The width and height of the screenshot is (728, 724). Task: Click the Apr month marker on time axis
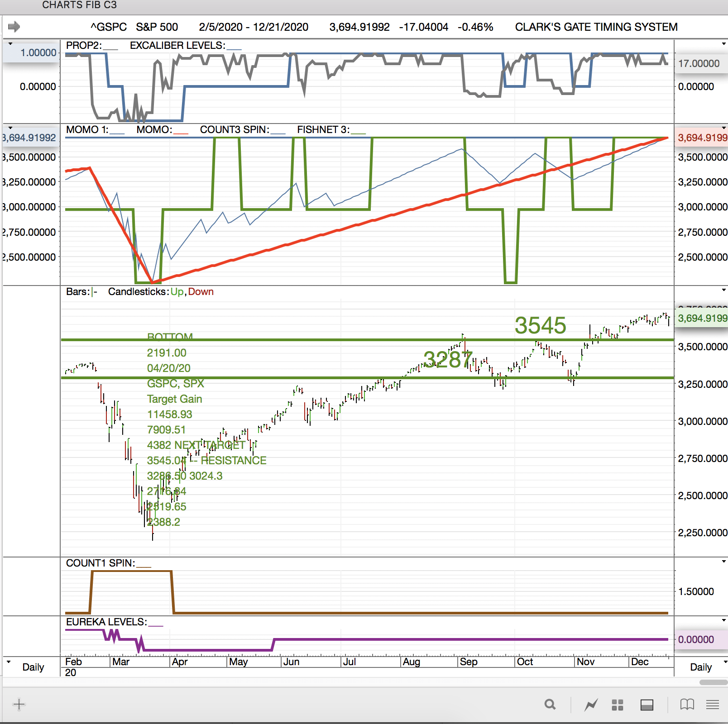click(180, 662)
